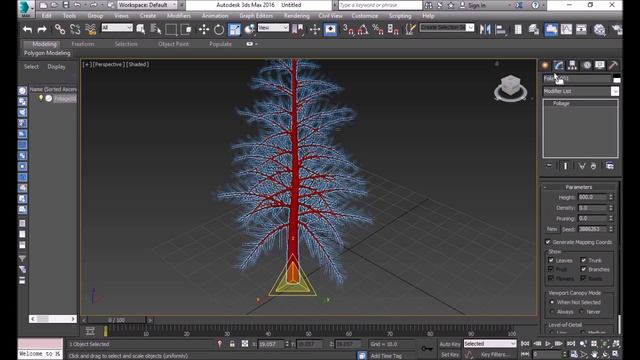The height and width of the screenshot is (360, 640).
Task: Open the selection filter All dropdown
Action: point(117,28)
